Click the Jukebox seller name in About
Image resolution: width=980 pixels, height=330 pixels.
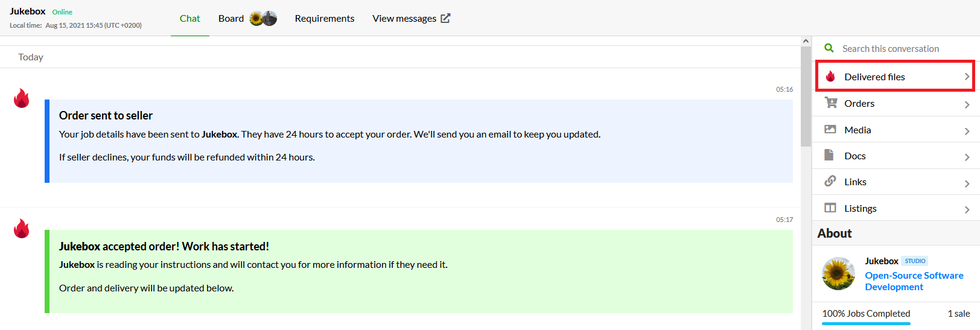tap(881, 261)
